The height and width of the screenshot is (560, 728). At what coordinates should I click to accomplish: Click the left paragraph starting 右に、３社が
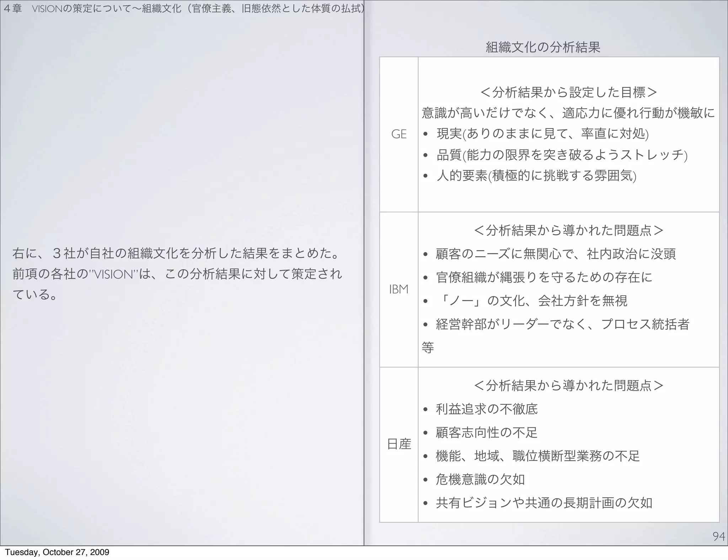(177, 274)
